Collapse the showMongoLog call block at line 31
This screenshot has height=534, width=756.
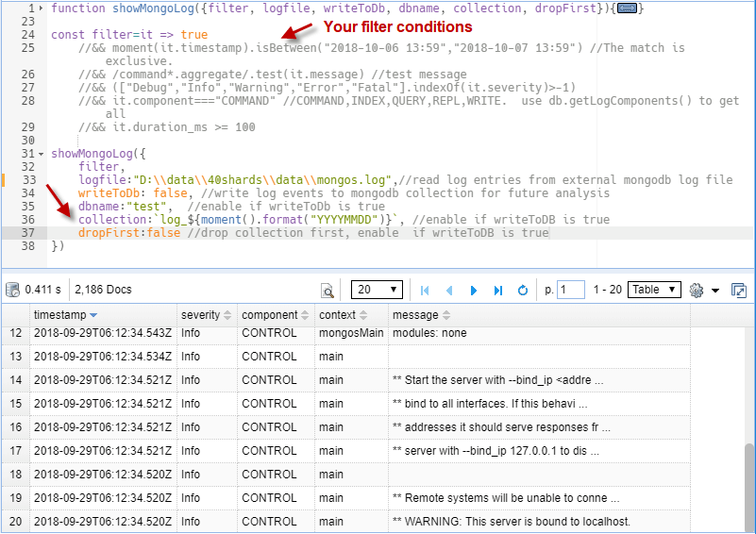tap(42, 154)
